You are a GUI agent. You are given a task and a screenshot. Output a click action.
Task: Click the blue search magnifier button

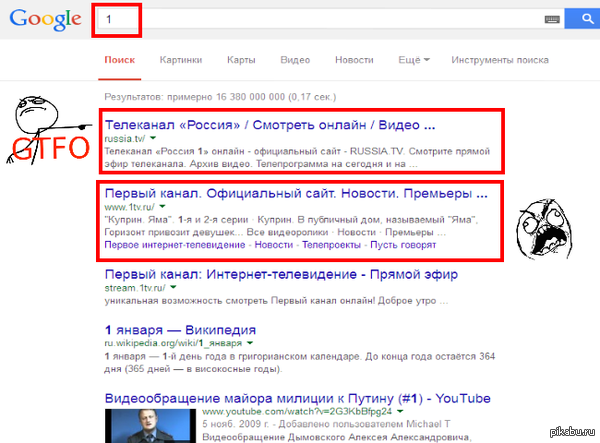(x=583, y=18)
